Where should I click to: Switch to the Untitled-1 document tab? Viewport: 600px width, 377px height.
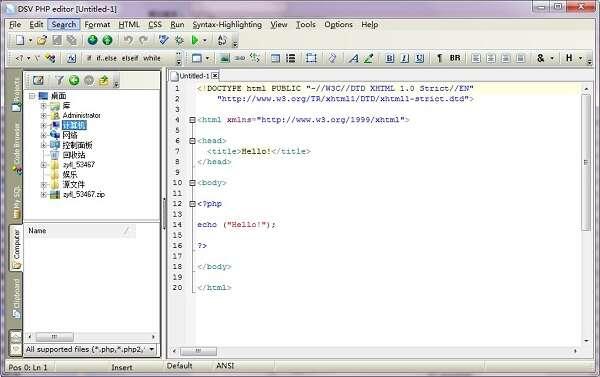[194, 75]
